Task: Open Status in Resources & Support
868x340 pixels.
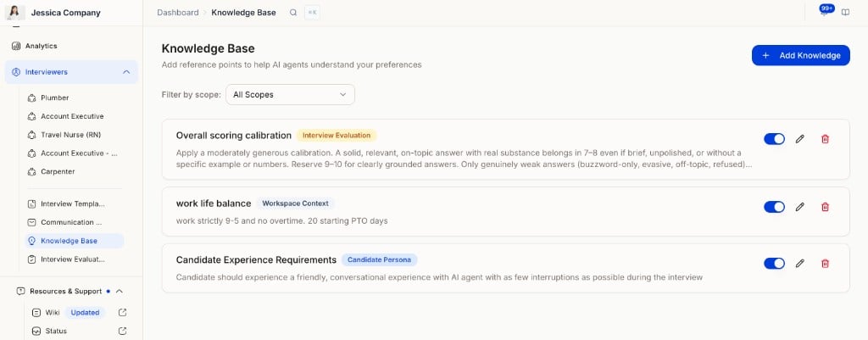Action: (56, 332)
